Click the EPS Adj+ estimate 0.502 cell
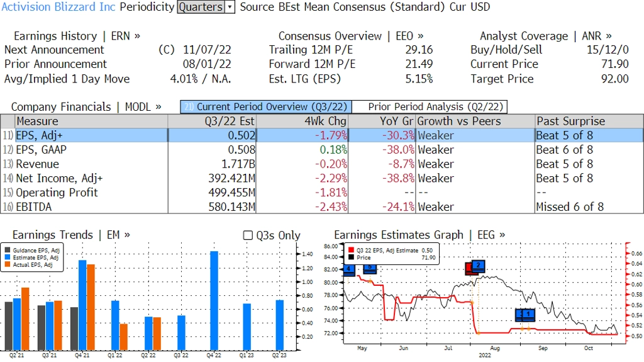Viewport: 644px width, 362px height. [212, 135]
